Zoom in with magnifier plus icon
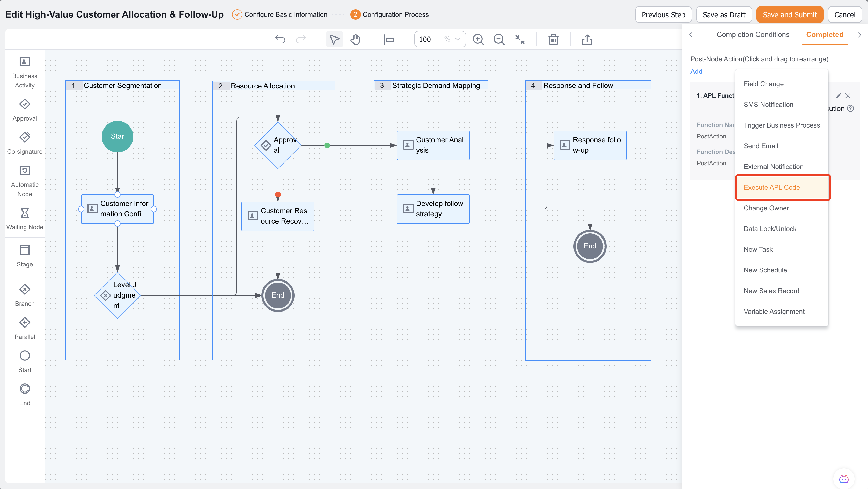The image size is (868, 489). click(478, 39)
